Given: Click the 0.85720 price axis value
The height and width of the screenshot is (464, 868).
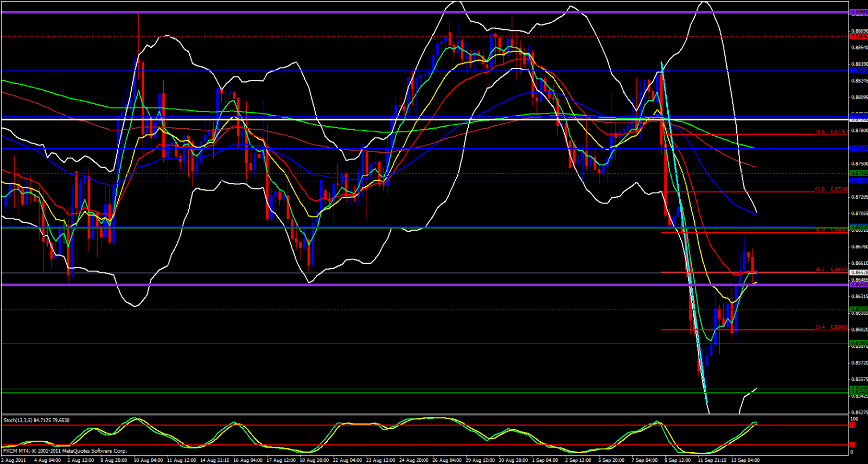Looking at the screenshot, I should (x=859, y=363).
